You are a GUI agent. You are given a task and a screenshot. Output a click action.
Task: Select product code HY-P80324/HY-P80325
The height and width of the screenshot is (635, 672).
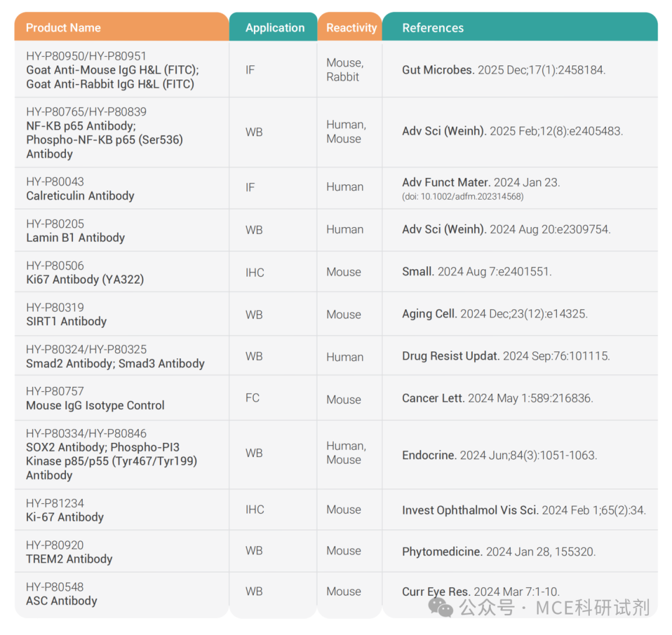tap(86, 350)
